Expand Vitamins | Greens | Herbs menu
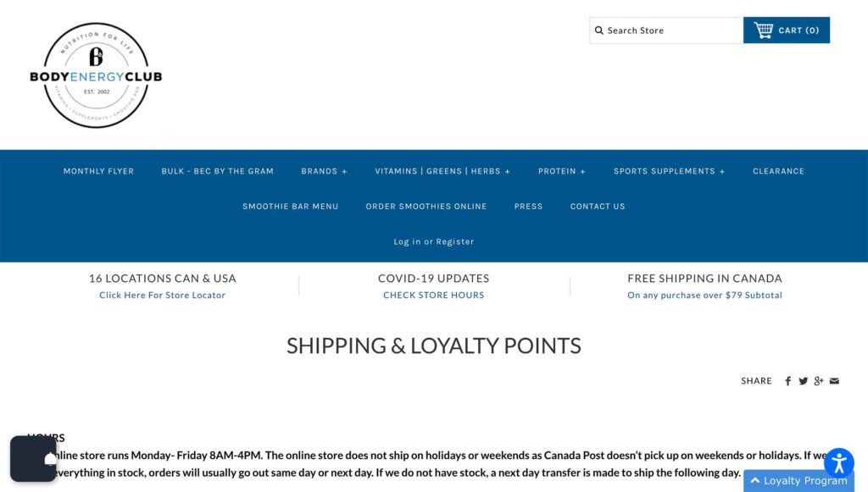 click(x=442, y=171)
